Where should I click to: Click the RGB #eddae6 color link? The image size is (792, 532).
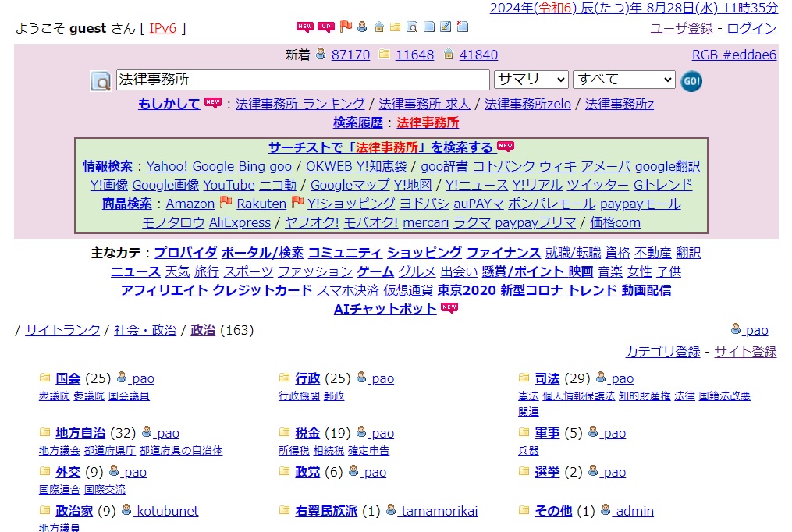(x=733, y=55)
